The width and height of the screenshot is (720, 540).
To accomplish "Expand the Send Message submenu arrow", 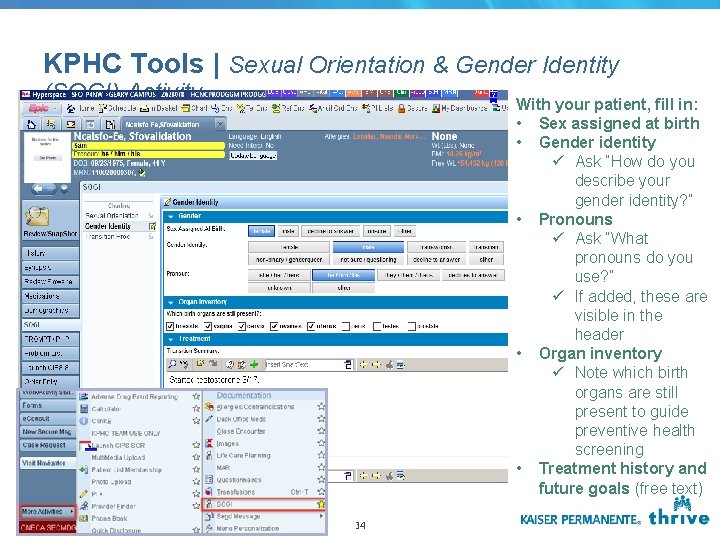I will click(321, 516).
